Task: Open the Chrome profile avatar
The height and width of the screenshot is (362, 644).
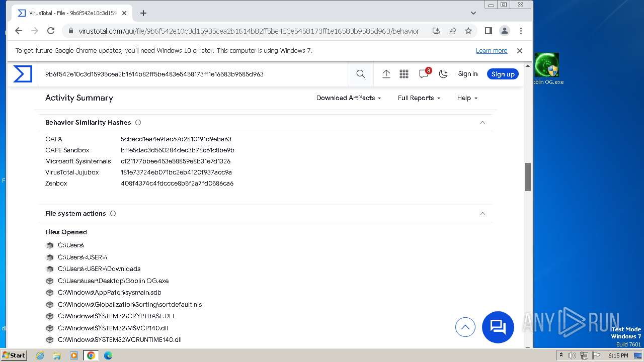Action: coord(505,31)
